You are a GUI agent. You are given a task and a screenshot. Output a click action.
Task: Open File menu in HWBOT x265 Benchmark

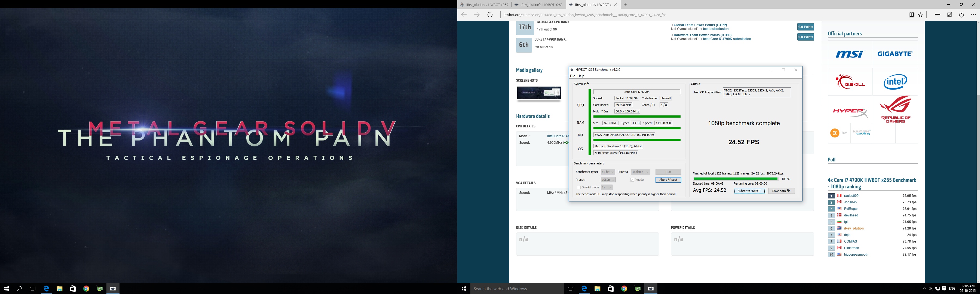tap(572, 76)
